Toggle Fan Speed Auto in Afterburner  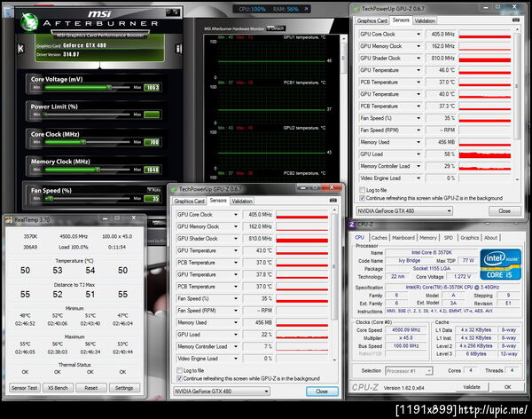click(154, 190)
